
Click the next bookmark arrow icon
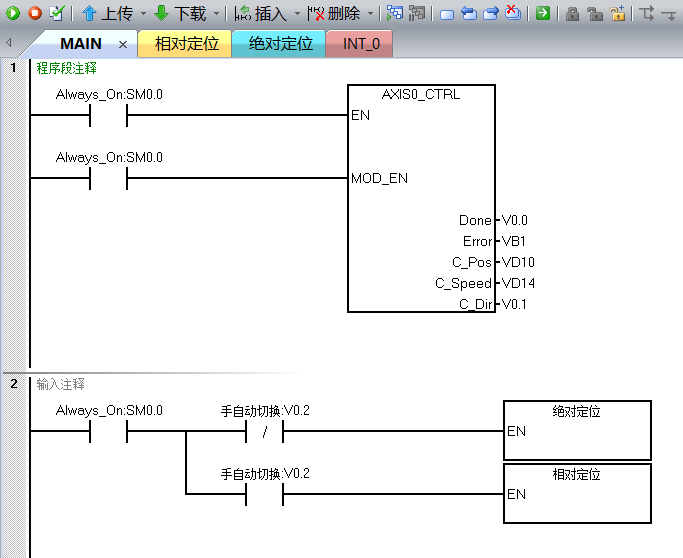(x=490, y=14)
